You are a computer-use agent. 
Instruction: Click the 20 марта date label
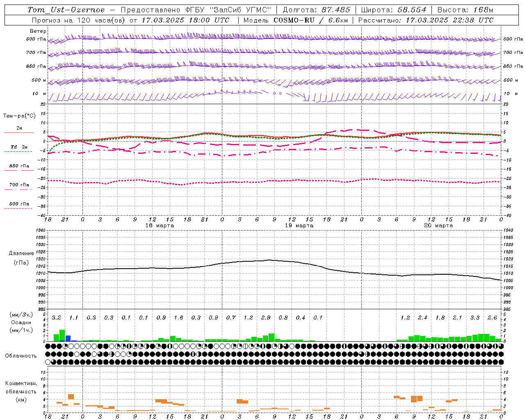pos(438,226)
